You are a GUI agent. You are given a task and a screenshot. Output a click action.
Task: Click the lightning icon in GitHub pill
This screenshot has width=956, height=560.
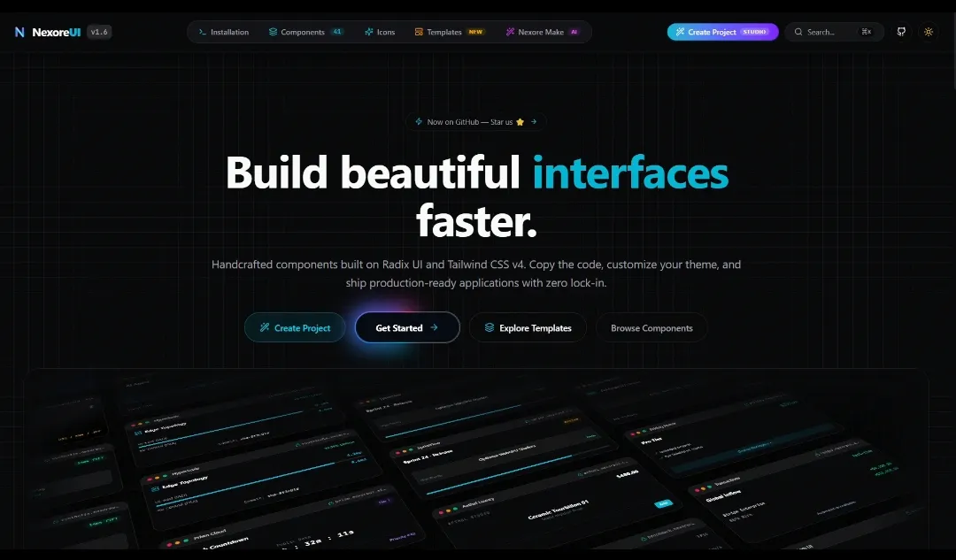[x=419, y=121]
